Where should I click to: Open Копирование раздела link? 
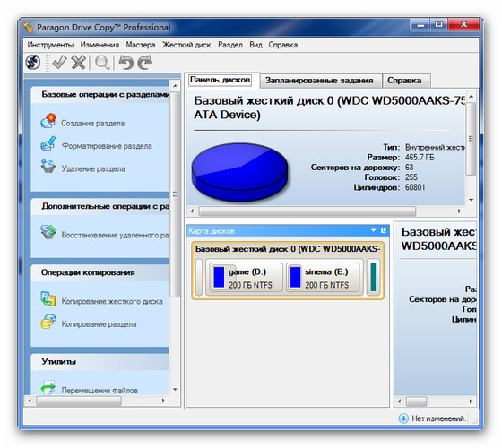click(x=99, y=324)
